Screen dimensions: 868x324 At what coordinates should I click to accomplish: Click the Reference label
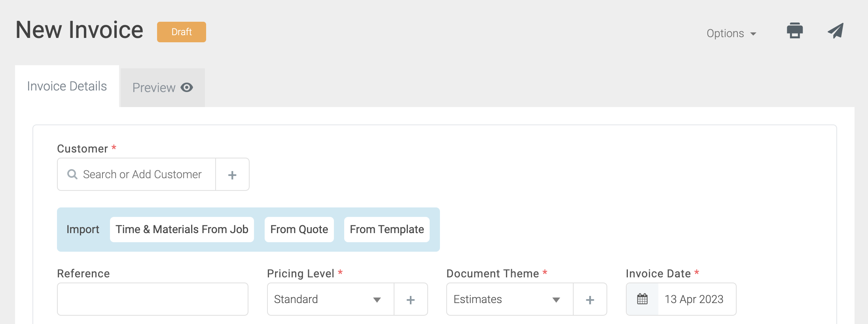[83, 273]
